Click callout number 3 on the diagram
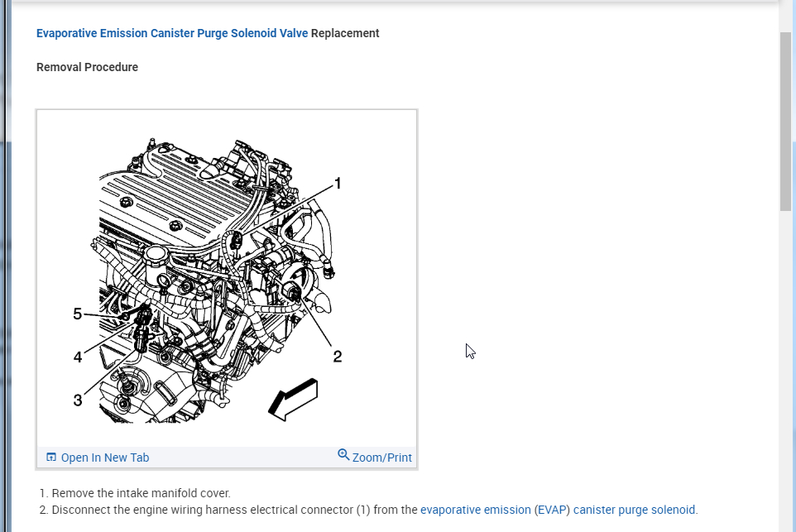Screen dimensions: 796x532 coord(78,400)
